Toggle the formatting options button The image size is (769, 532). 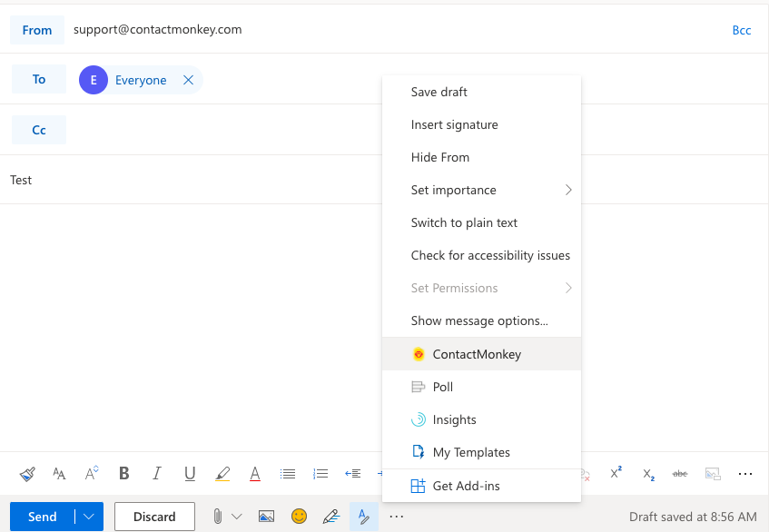tap(364, 517)
